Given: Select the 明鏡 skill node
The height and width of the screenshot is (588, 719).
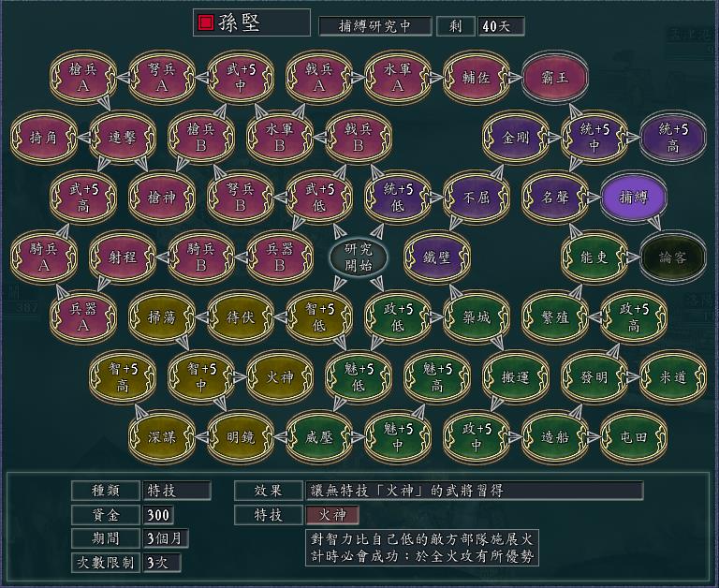Looking at the screenshot, I should coord(241,436).
